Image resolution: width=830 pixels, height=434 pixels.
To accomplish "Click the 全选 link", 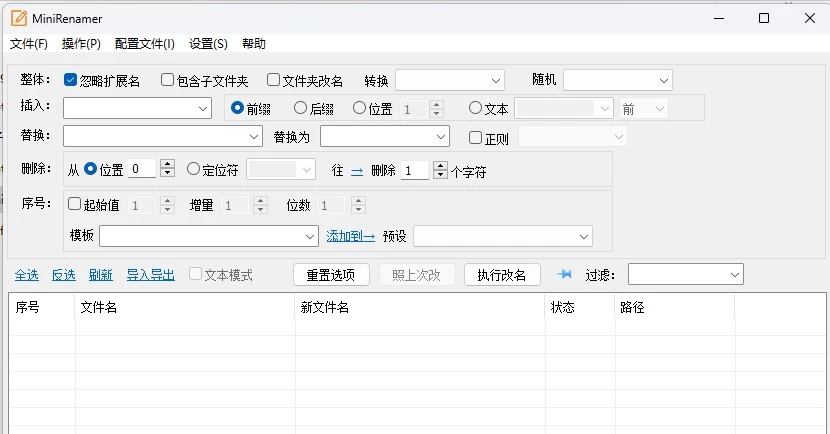I will pyautogui.click(x=26, y=275).
